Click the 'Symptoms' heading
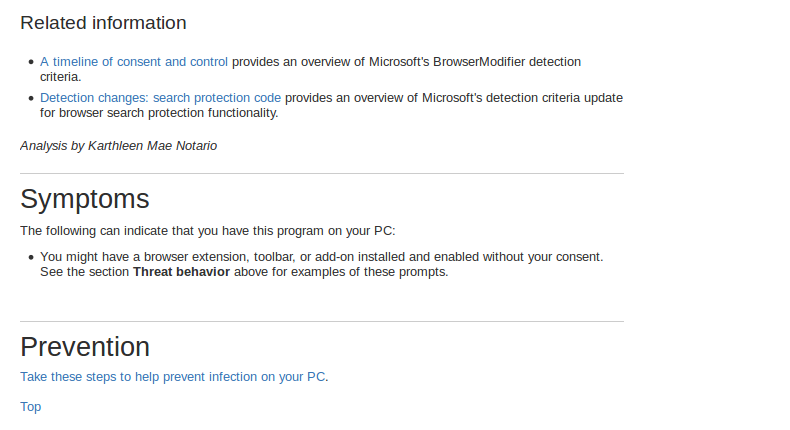This screenshot has height=430, width=790. coord(85,199)
